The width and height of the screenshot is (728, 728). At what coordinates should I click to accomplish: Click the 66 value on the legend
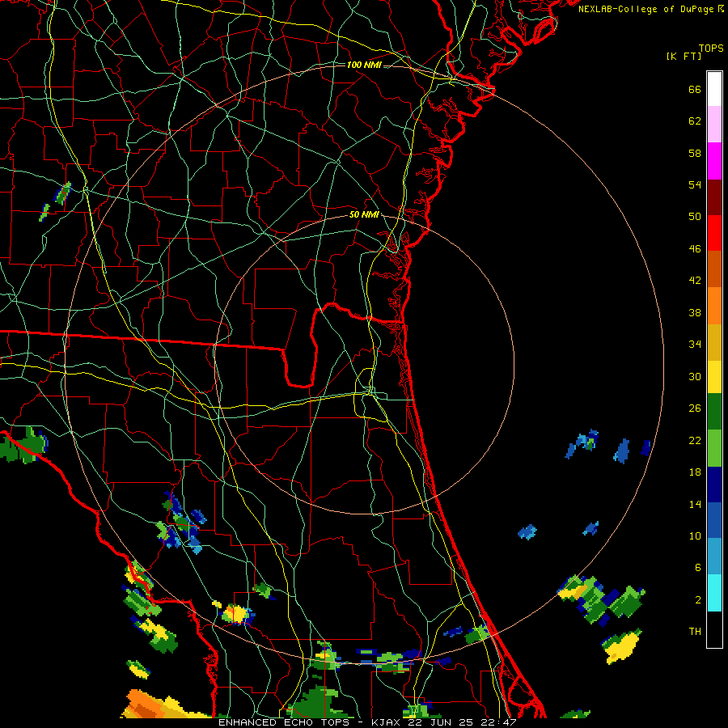(695, 90)
